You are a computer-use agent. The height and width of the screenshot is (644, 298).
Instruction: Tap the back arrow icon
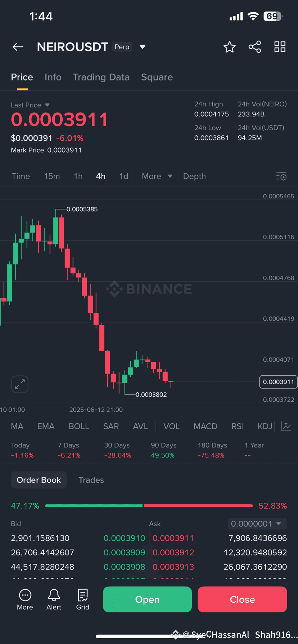(18, 47)
